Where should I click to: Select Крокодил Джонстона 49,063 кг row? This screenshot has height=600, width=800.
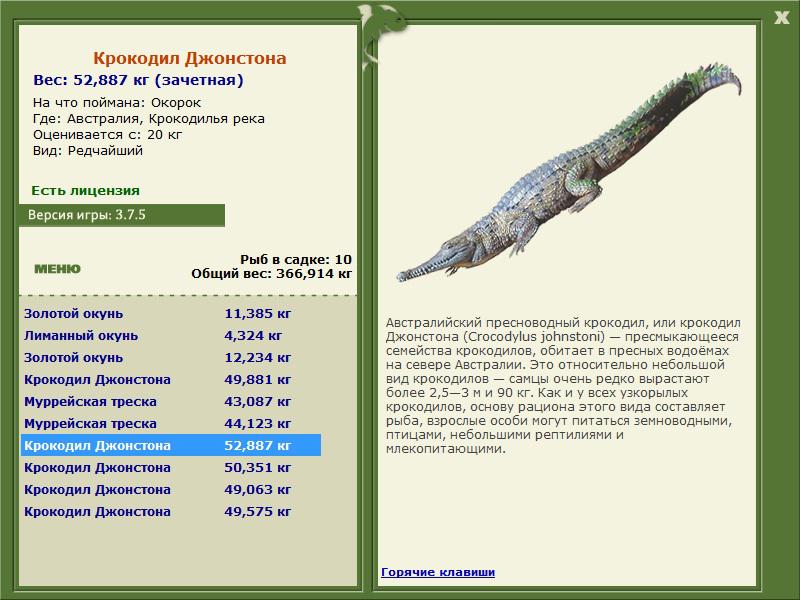171,489
